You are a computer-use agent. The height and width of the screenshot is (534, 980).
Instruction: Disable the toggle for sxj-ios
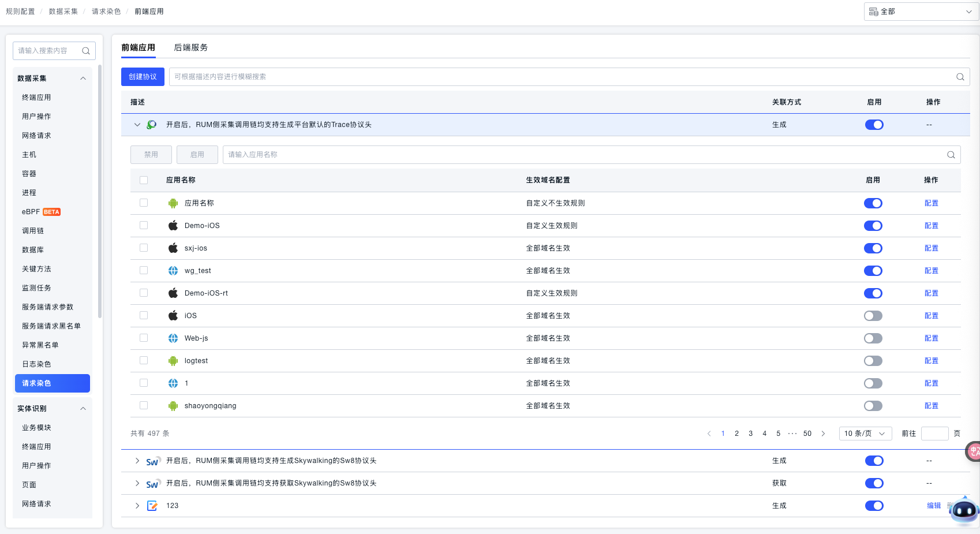pos(873,248)
